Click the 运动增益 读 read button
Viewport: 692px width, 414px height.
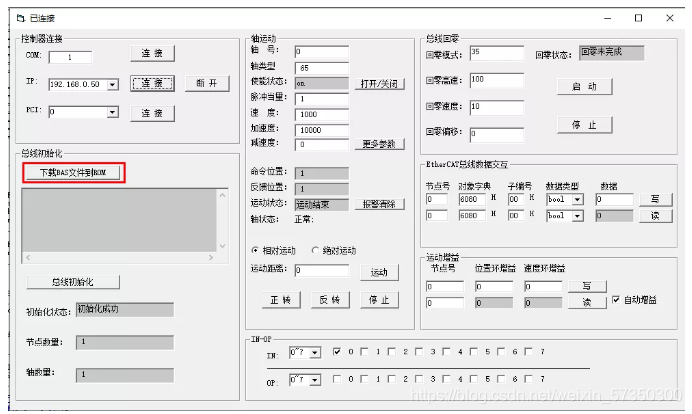coord(587,303)
